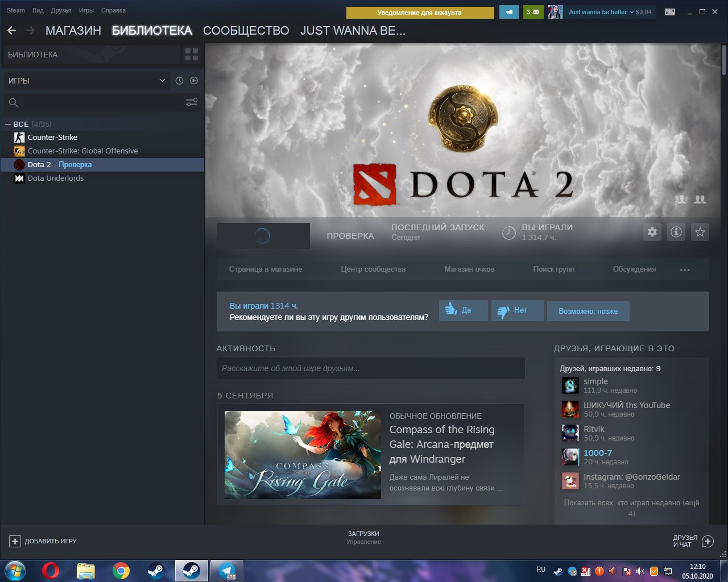The height and width of the screenshot is (582, 728).
Task: Open the announcements megaphone icon
Action: click(509, 12)
